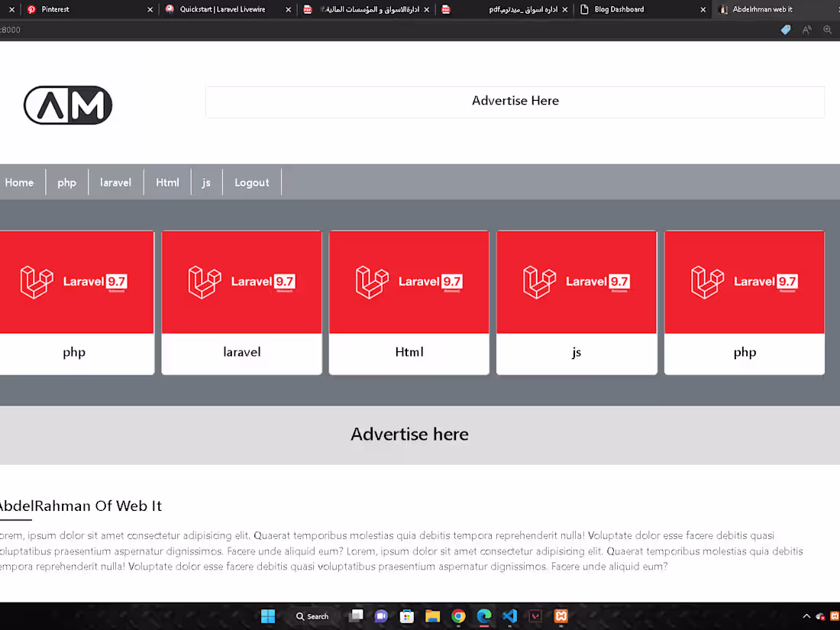Close the Blog Dashboard tab

tap(703, 10)
